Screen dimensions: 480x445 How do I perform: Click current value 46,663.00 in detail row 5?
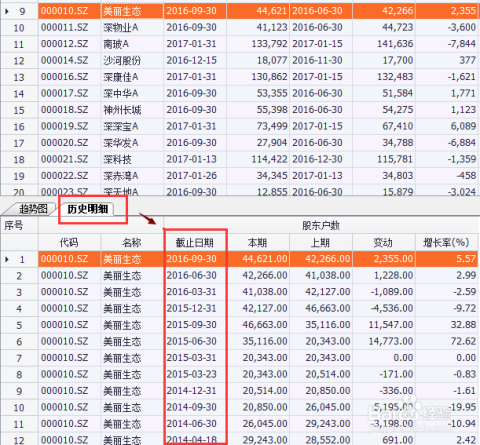click(x=265, y=325)
